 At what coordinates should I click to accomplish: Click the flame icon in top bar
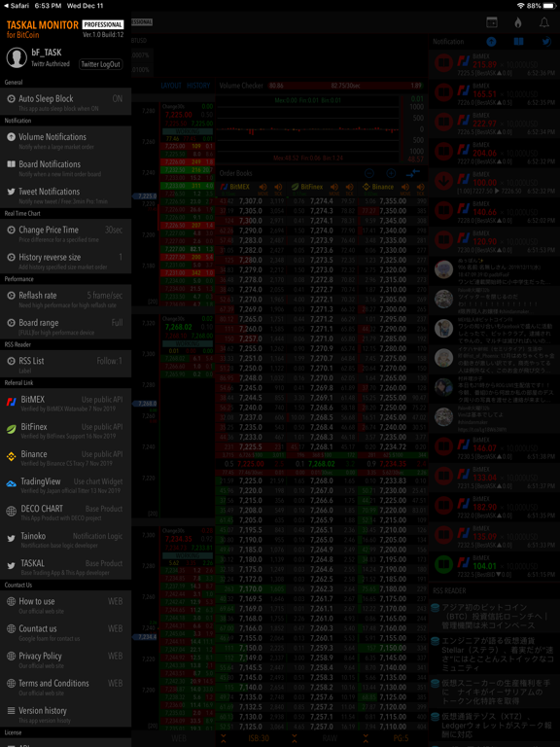point(518,22)
